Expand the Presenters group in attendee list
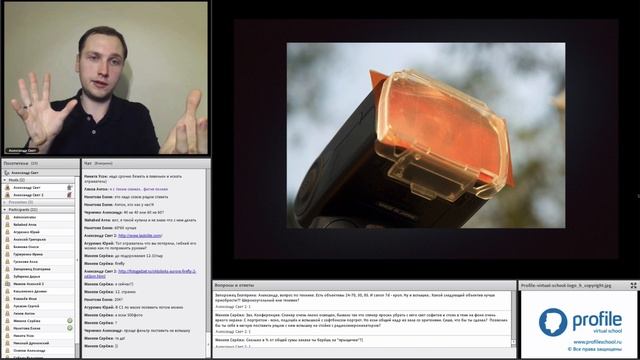Viewport: 640px width, 360px height. pyautogui.click(x=5, y=202)
